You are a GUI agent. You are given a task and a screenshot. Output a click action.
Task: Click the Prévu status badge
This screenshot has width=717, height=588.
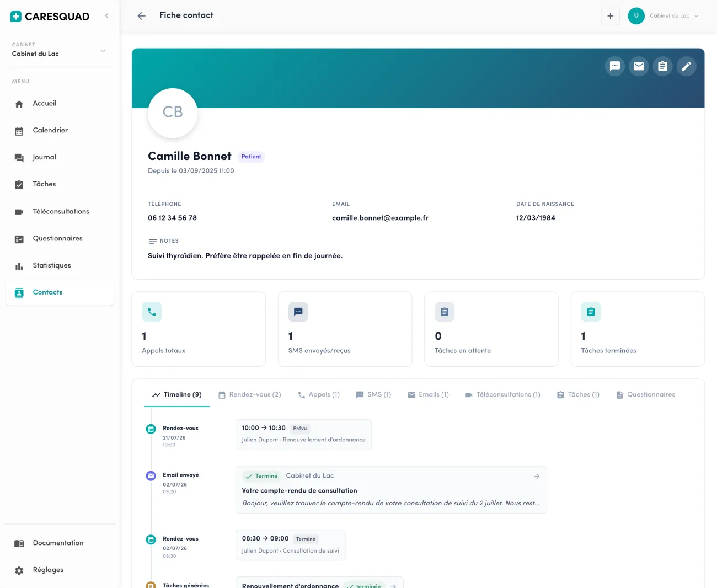tap(300, 429)
